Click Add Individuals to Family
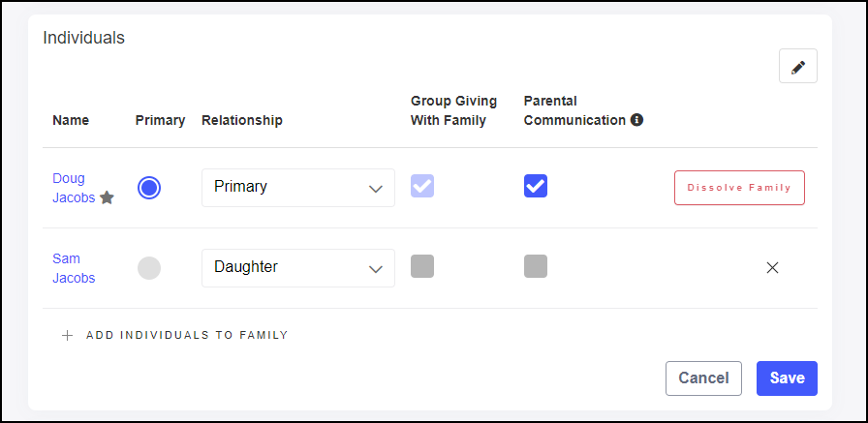Image resolution: width=868 pixels, height=423 pixels. tap(187, 336)
